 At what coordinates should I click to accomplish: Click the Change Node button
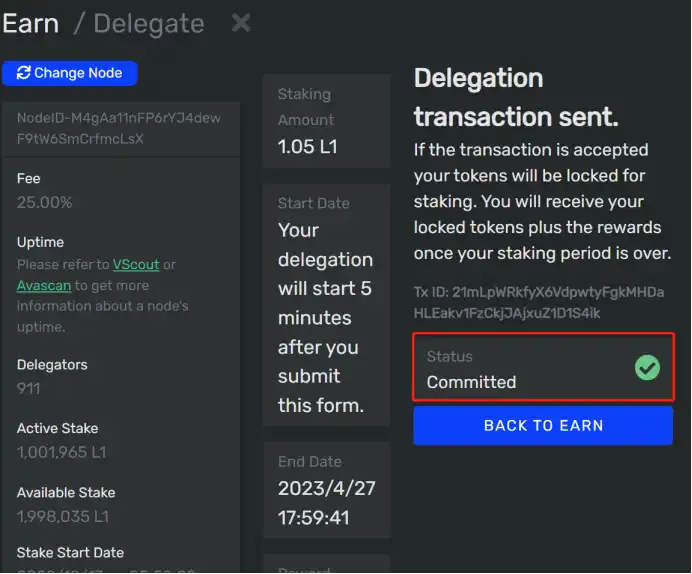70,73
